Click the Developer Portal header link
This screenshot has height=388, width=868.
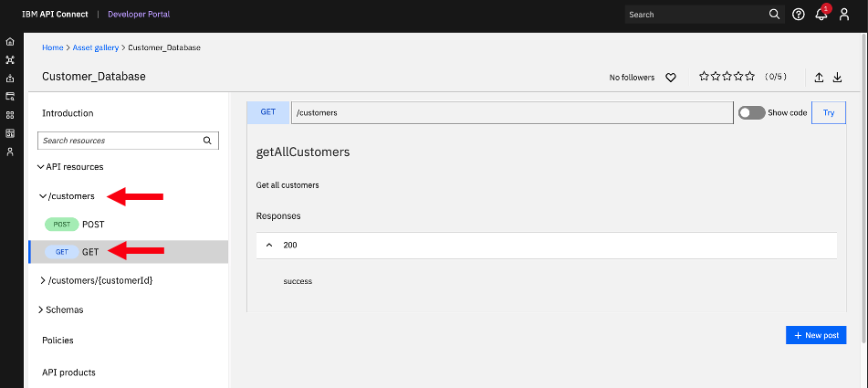[139, 15]
